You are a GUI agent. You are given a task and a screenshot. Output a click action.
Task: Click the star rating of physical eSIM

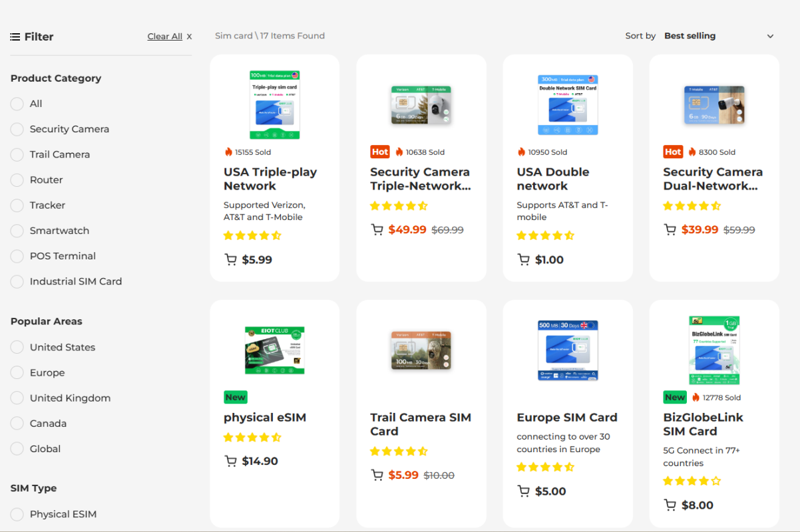coord(252,437)
